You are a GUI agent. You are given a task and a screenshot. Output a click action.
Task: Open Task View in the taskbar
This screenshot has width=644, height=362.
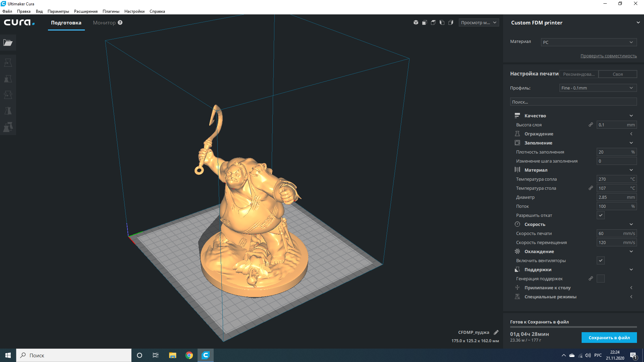pyautogui.click(x=155, y=355)
